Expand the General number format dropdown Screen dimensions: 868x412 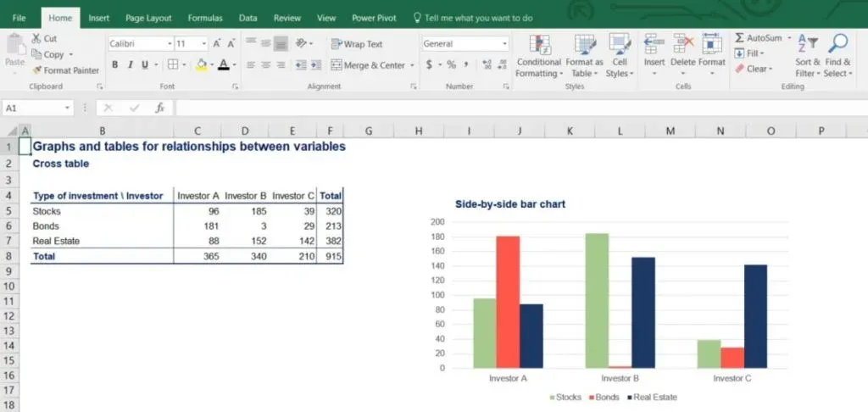(x=504, y=43)
